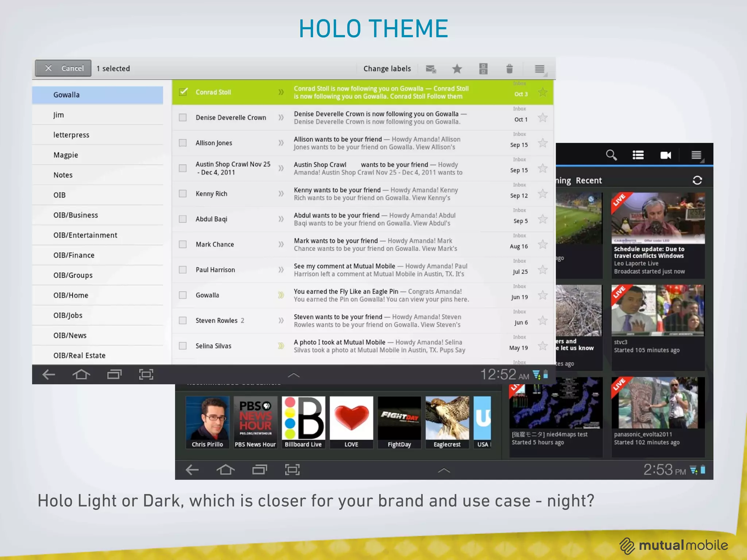Click the yellow importance marker on Gowalla row
Viewport: 747px width, 560px height.
281,295
